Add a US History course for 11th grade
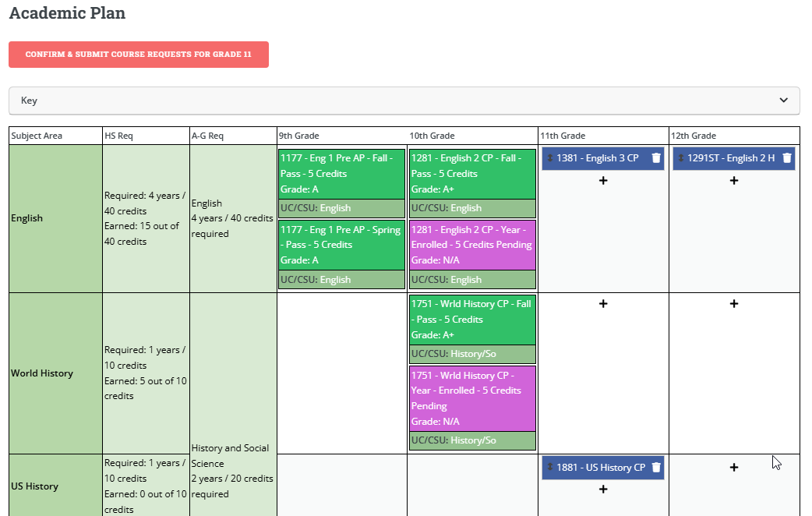This screenshot has width=812, height=516. pos(603,489)
